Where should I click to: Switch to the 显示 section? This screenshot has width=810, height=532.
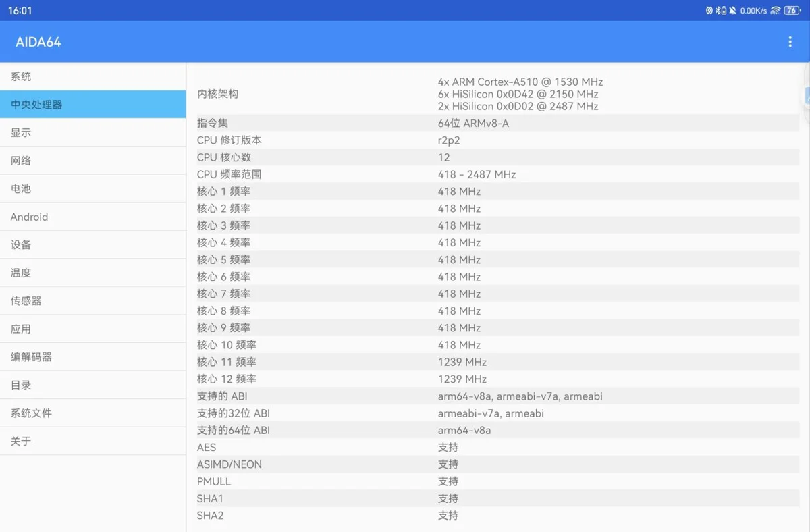click(x=93, y=133)
